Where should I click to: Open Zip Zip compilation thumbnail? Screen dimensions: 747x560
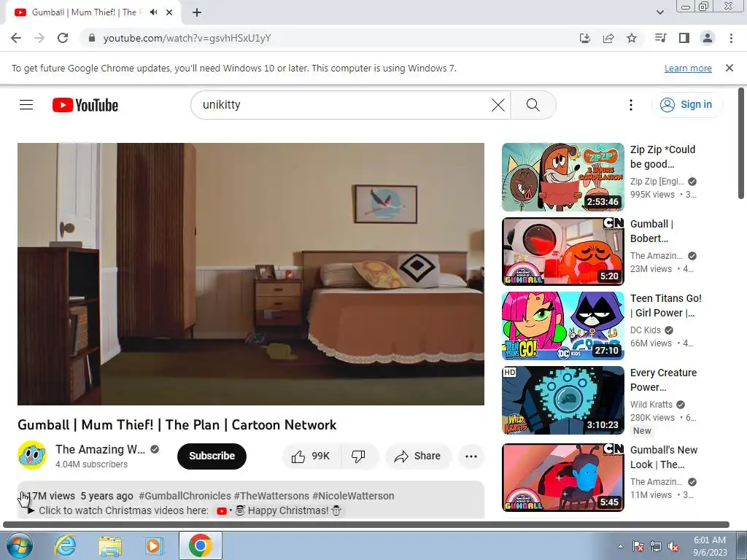click(562, 177)
